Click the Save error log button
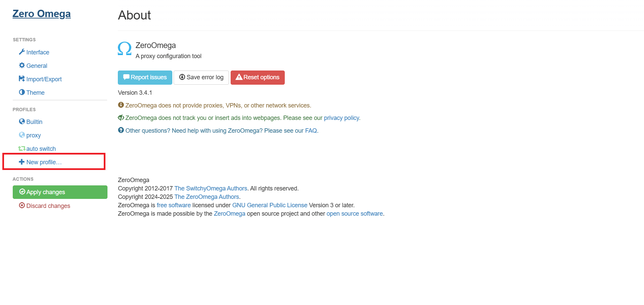This screenshot has width=644, height=305. [201, 78]
